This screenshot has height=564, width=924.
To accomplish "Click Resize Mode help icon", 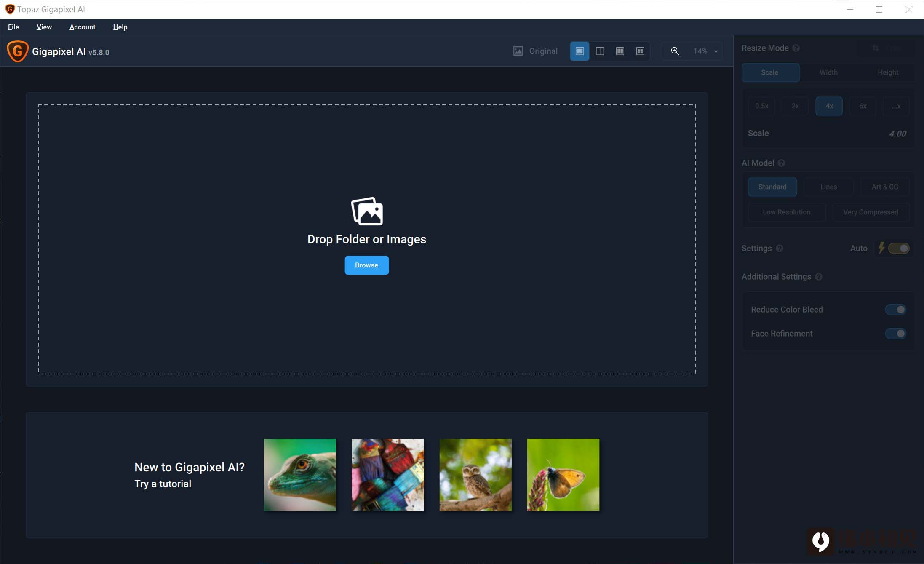I will (x=796, y=48).
